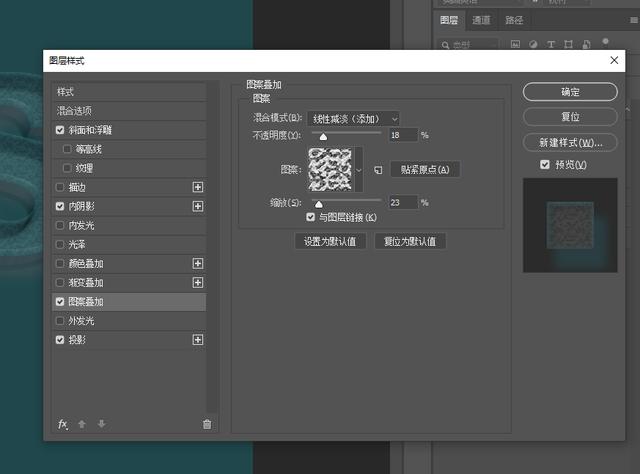Click the plus icon beside 渐变叠加
The height and width of the screenshot is (474, 640).
pyautogui.click(x=197, y=283)
